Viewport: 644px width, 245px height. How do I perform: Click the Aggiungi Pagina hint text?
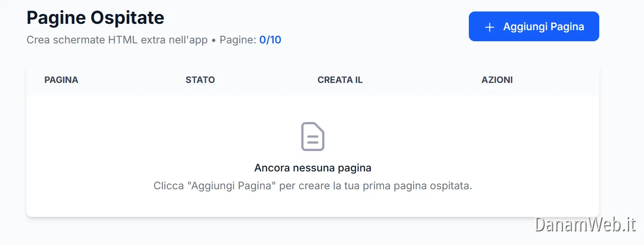pyautogui.click(x=313, y=185)
